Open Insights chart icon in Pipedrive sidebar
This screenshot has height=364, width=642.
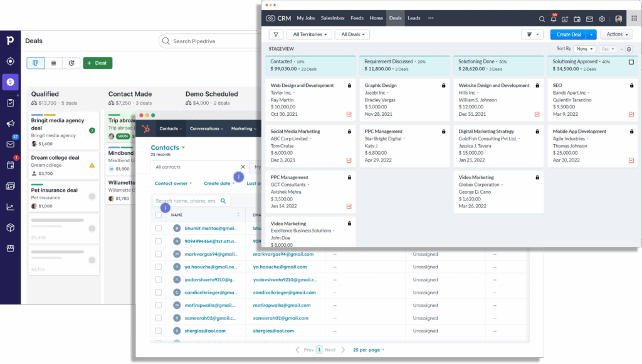[x=10, y=207]
